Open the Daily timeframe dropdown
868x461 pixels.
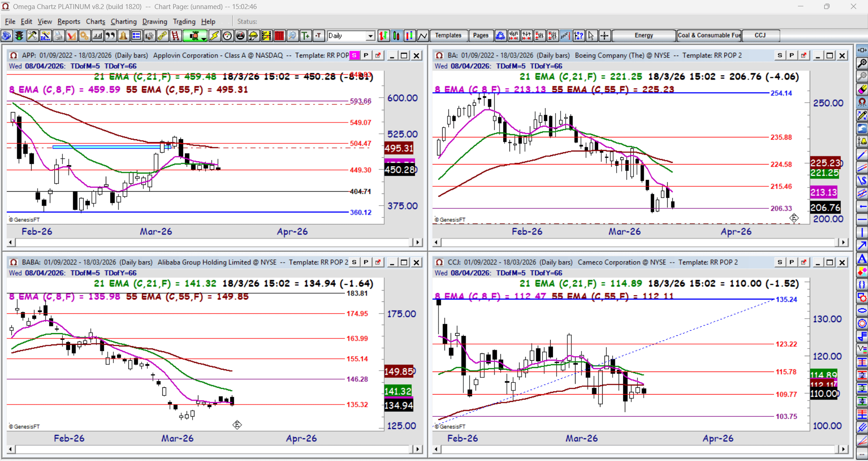(371, 36)
